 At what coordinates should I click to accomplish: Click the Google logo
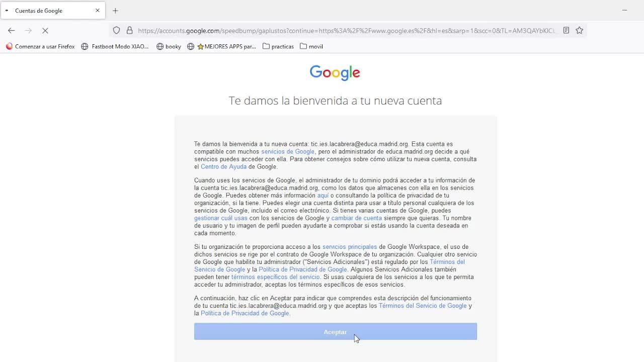coord(335,73)
